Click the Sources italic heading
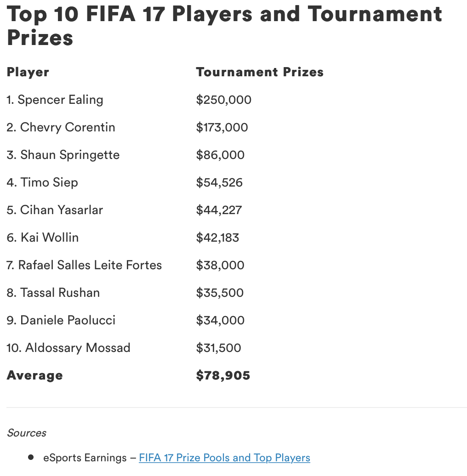This screenshot has height=476, width=467. click(x=27, y=433)
